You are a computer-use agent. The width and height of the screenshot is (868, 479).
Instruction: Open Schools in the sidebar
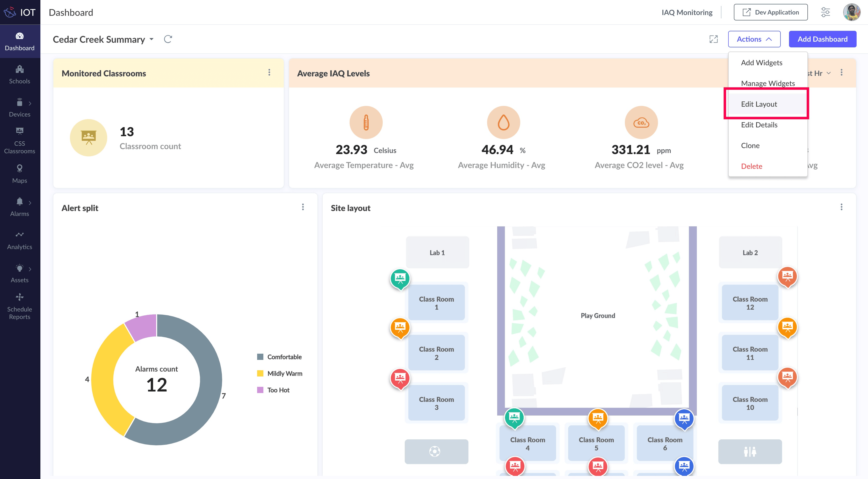point(19,75)
